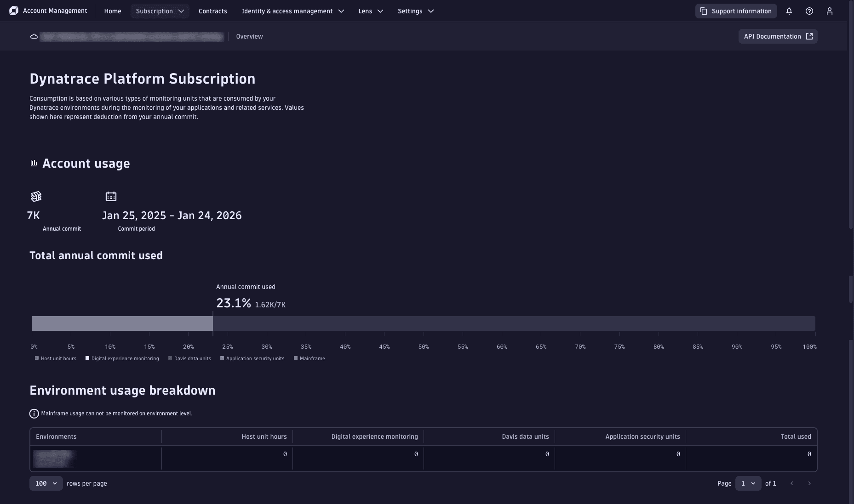Click the next page chevron in pagination
The height and width of the screenshot is (504, 854).
(x=809, y=483)
